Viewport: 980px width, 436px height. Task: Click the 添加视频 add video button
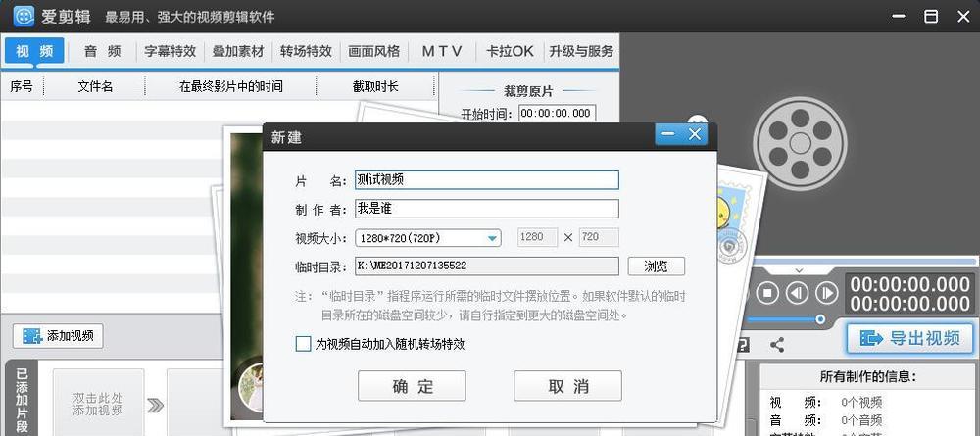pos(58,336)
